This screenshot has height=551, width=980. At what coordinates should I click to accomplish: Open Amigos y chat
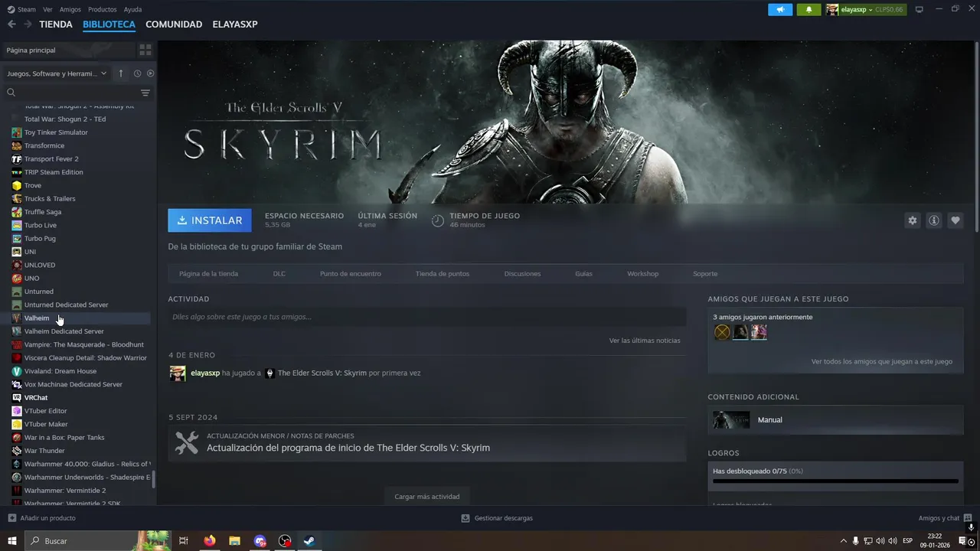[x=945, y=518]
